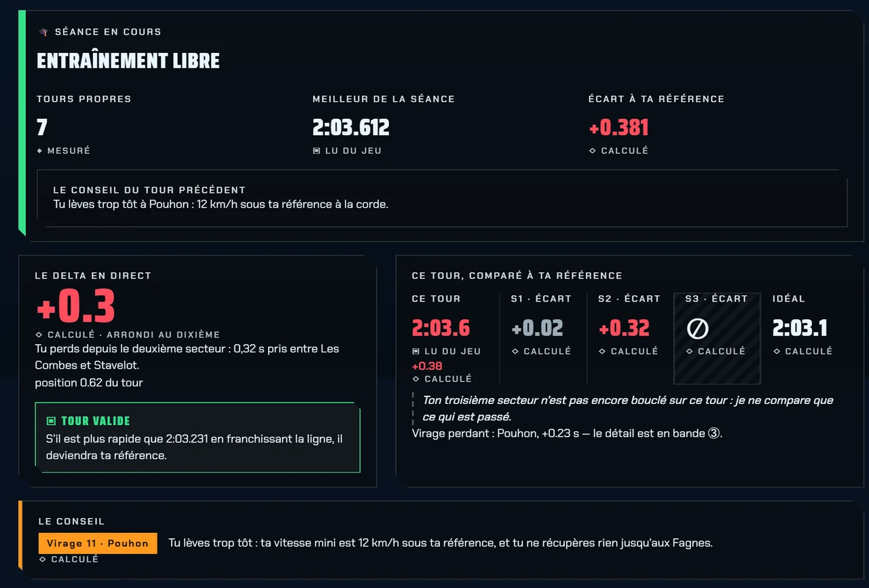Image resolution: width=869 pixels, height=588 pixels.
Task: Click the "LU DU JEU" icon under 2:03.6
Action: (x=415, y=351)
